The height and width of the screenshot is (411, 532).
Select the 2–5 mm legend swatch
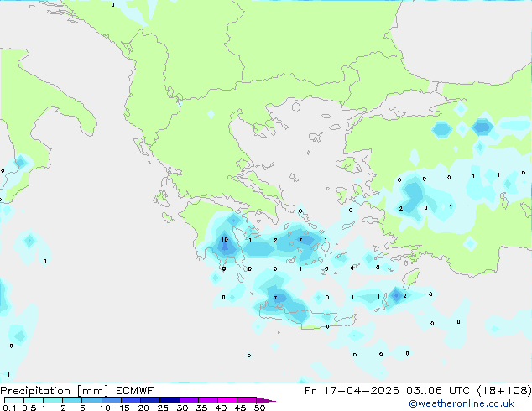[72, 400]
